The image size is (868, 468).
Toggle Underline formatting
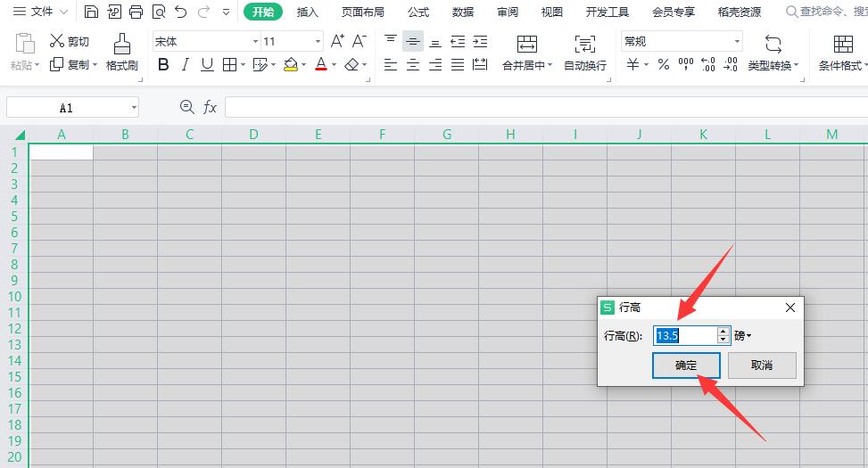pyautogui.click(x=207, y=65)
